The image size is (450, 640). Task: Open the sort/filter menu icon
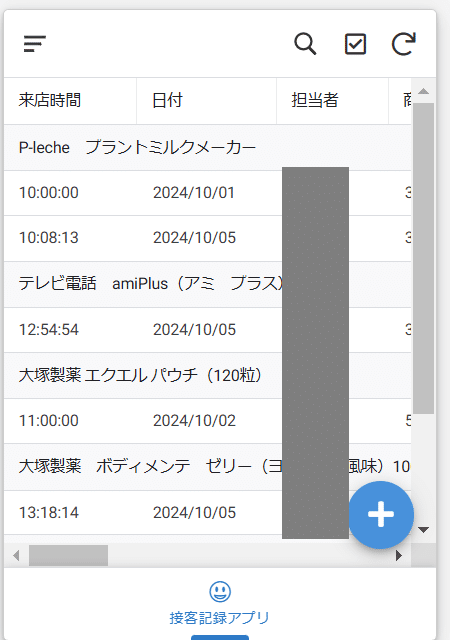coord(35,44)
